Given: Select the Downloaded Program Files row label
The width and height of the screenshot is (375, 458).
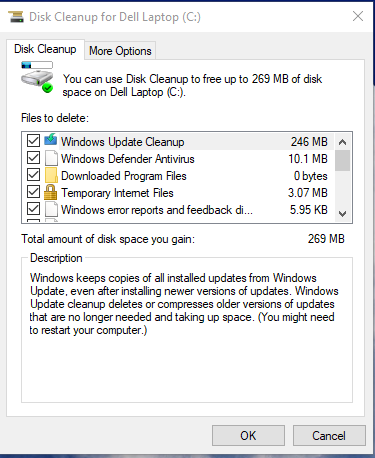Looking at the screenshot, I should (124, 176).
